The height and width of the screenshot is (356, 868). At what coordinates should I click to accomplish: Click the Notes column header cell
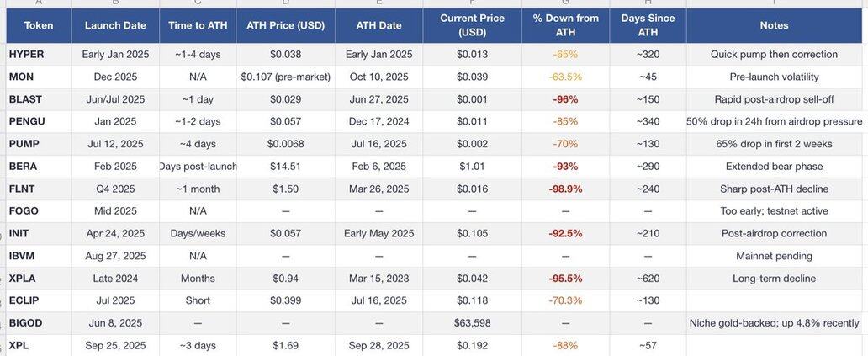(774, 25)
